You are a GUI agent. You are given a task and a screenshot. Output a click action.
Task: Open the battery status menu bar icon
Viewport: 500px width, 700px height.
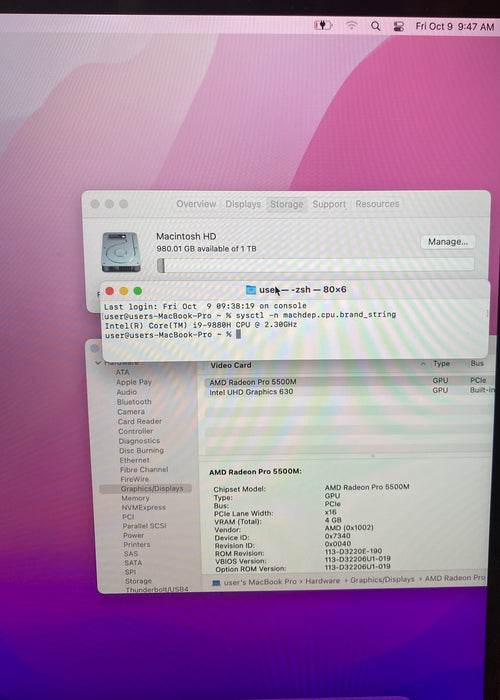[323, 26]
